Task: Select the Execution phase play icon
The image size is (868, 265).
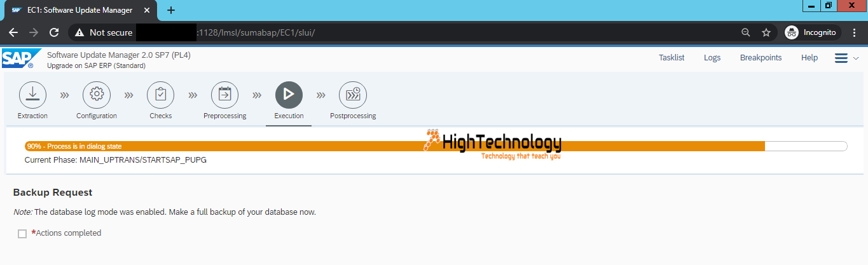Action: click(x=289, y=95)
